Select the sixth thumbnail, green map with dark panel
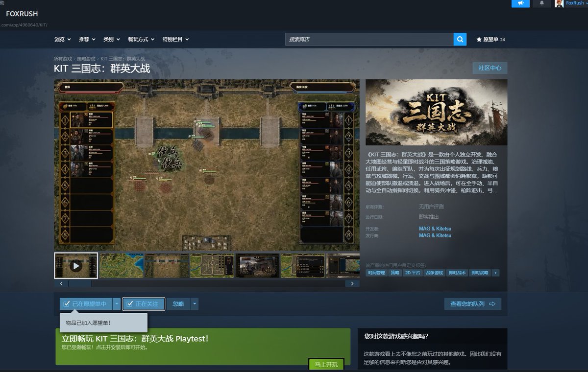Screen dimensions: 588x372 (303, 266)
